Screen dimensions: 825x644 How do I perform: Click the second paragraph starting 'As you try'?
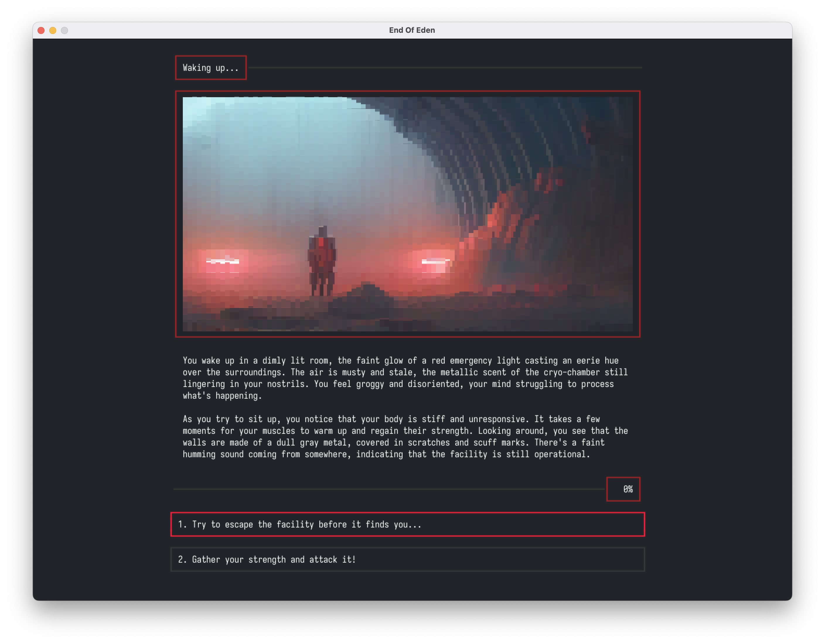click(x=404, y=436)
